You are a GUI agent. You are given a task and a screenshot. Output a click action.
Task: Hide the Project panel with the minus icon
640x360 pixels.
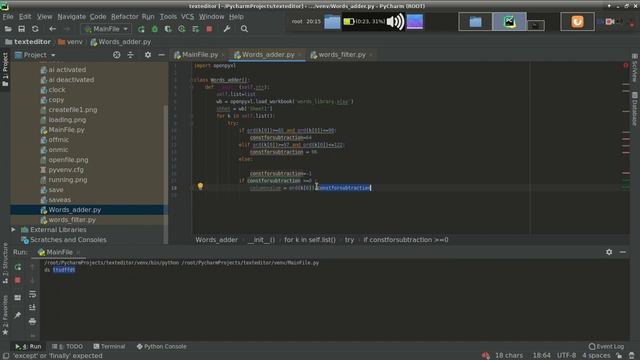[x=161, y=55]
